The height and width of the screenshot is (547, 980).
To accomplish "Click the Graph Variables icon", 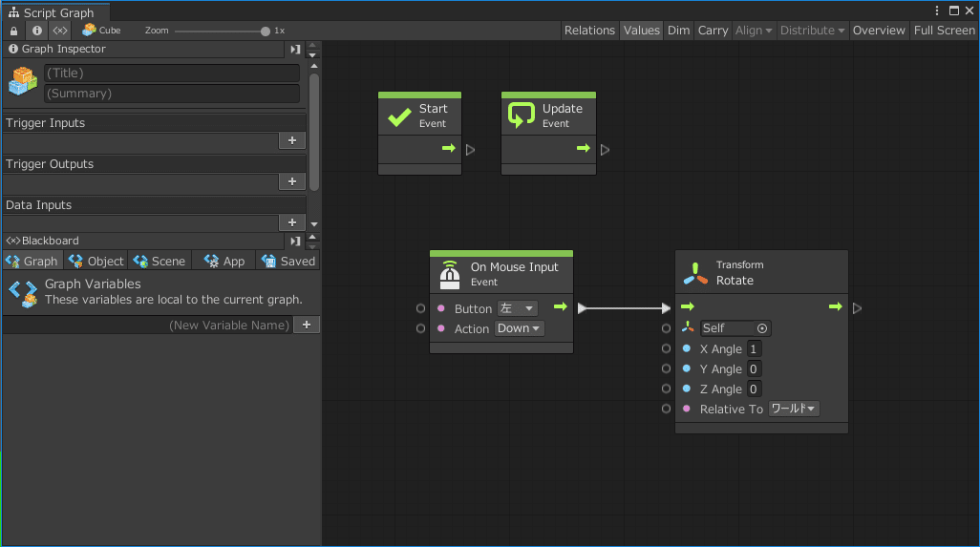I will coord(23,293).
